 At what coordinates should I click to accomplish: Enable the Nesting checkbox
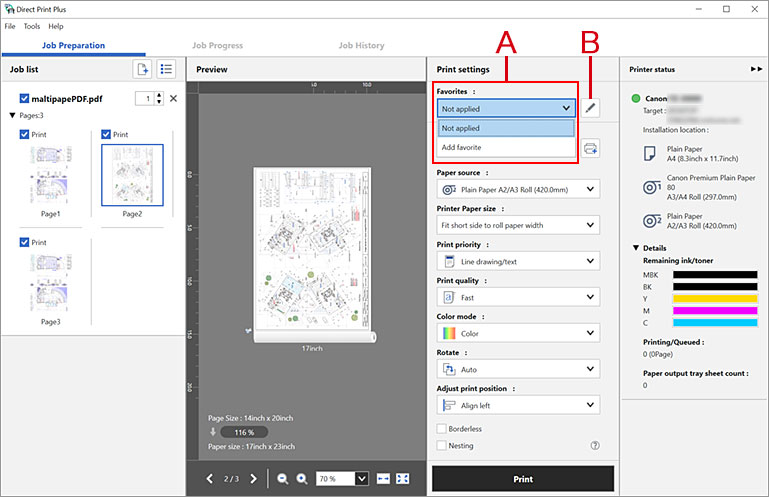click(441, 446)
